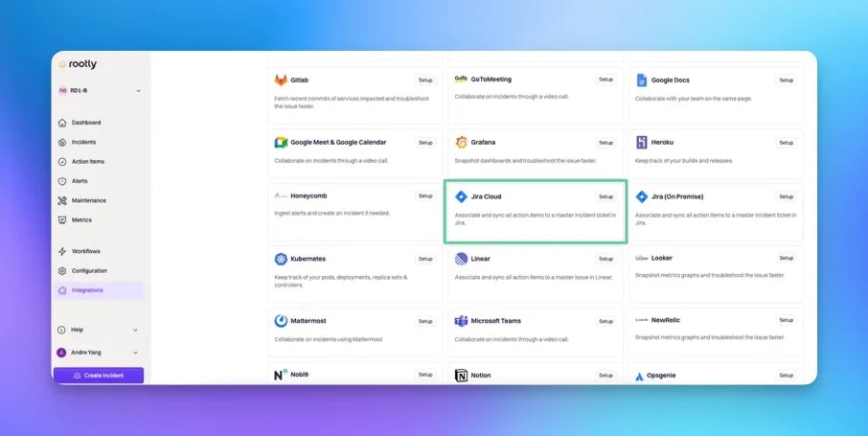This screenshot has height=436, width=868.
Task: Click Setup for Mattermost
Action: coord(425,321)
